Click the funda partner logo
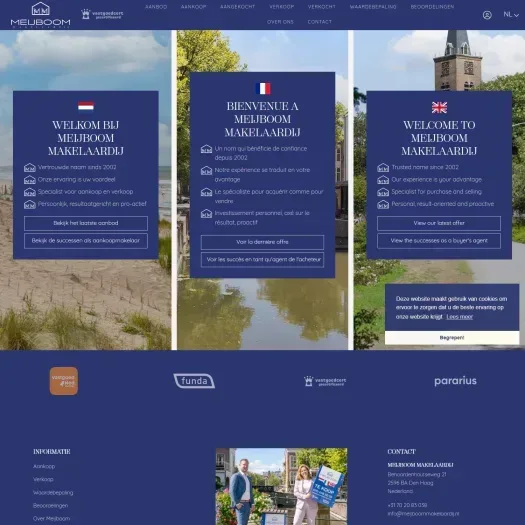Screen dimensions: 525x525 (x=194, y=381)
